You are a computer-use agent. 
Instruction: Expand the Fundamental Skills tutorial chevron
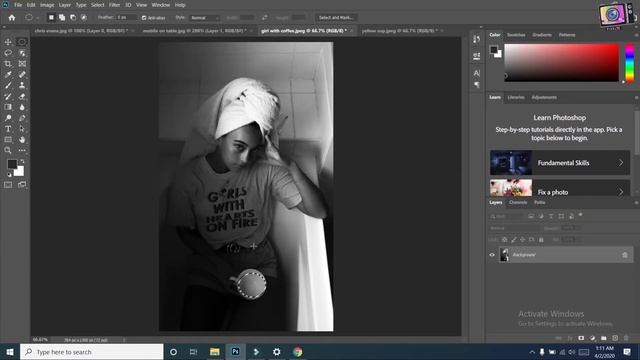[x=621, y=162]
